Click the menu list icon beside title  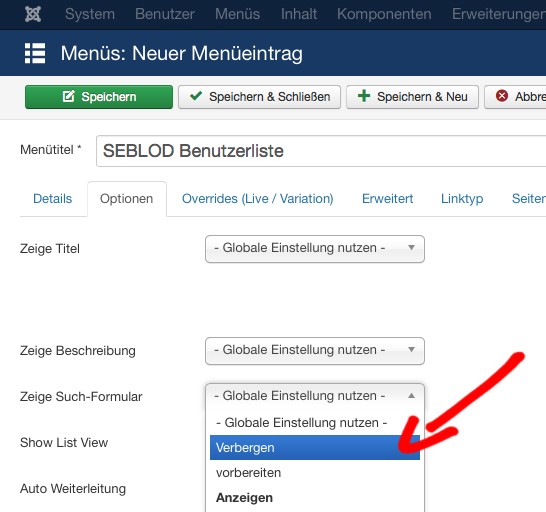point(35,53)
